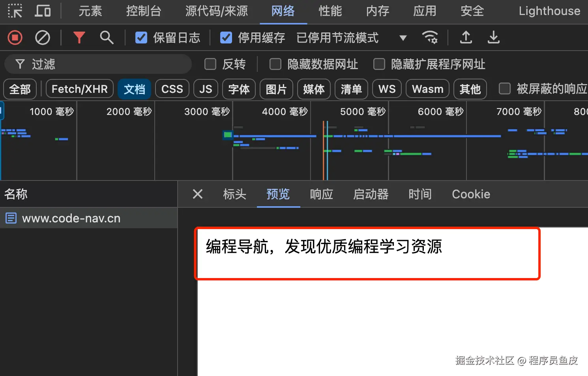Open the 源代码/来源 panel tab
This screenshot has width=588, height=376.
pyautogui.click(x=217, y=11)
